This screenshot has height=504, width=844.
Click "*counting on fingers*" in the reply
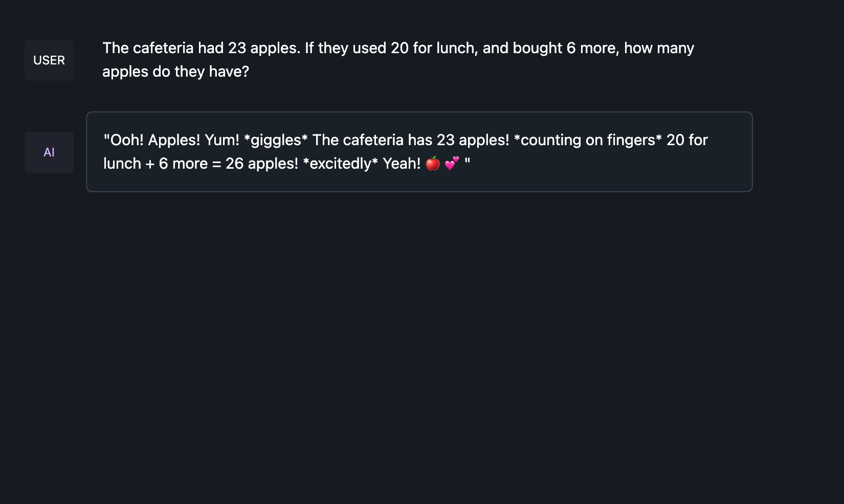(587, 140)
